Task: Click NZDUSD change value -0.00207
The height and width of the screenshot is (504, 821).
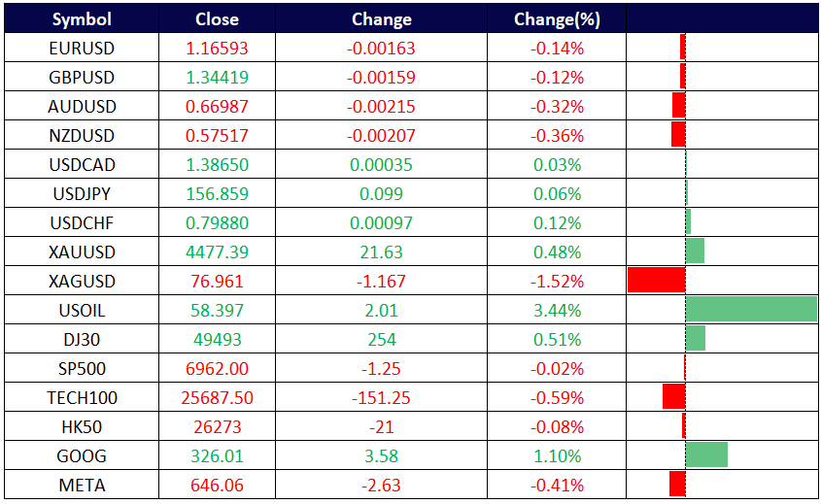Action: point(381,136)
